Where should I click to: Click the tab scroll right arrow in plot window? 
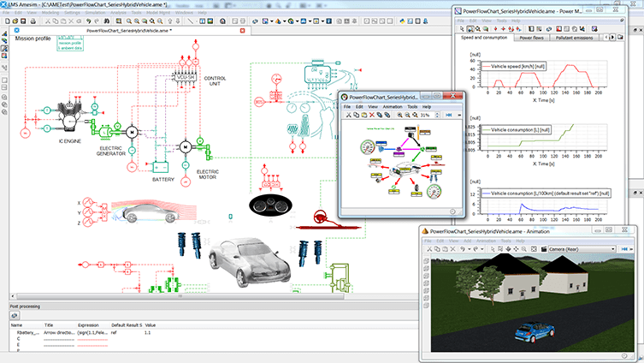[x=612, y=38]
